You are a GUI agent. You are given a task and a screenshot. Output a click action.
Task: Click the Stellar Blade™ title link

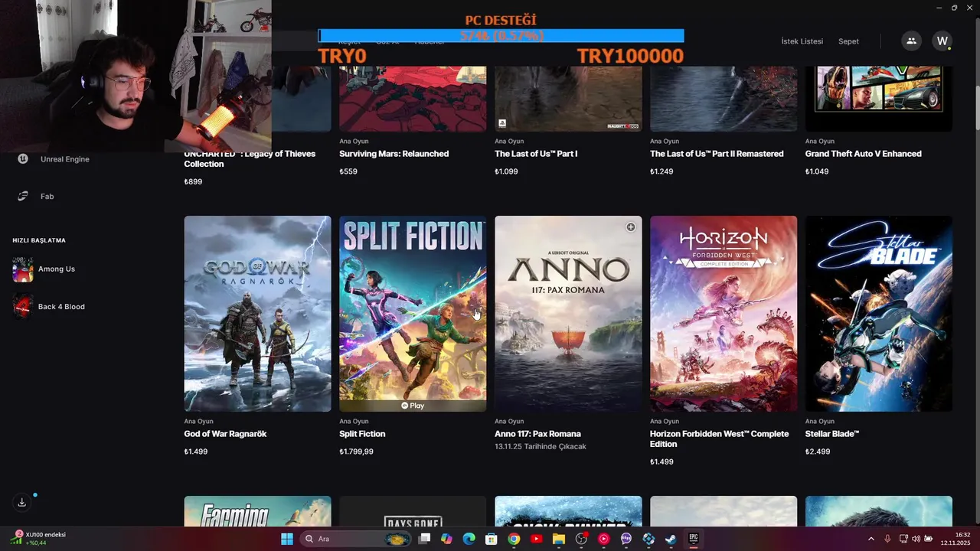pyautogui.click(x=832, y=434)
